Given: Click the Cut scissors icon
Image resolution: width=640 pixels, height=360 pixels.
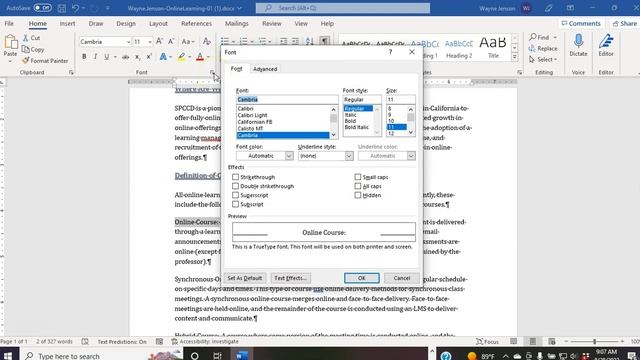Looking at the screenshot, I should click(26, 38).
